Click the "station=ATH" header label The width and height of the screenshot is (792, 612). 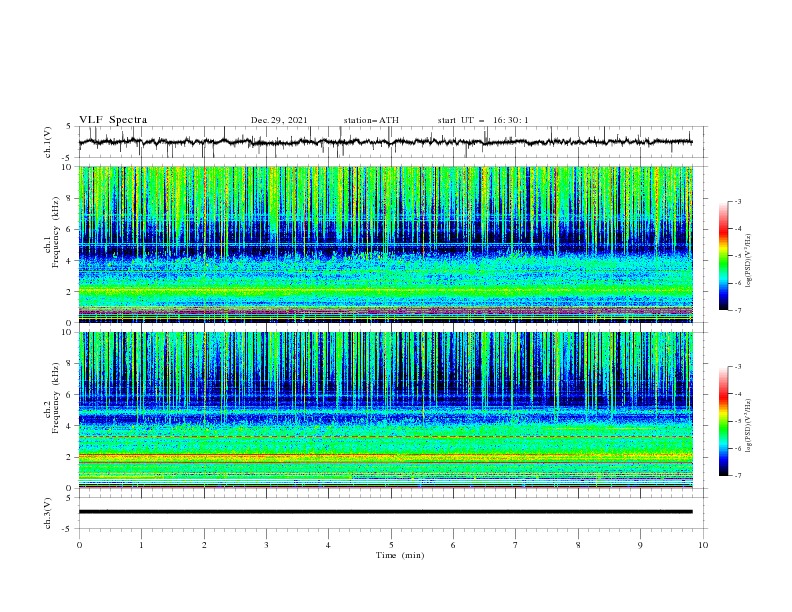pyautogui.click(x=371, y=120)
